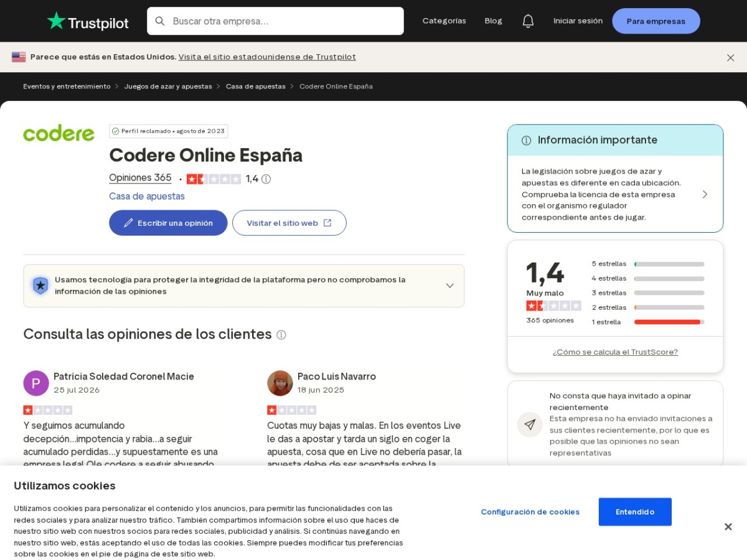Open the Categorías menu item
The height and width of the screenshot is (560, 747).
(x=444, y=21)
